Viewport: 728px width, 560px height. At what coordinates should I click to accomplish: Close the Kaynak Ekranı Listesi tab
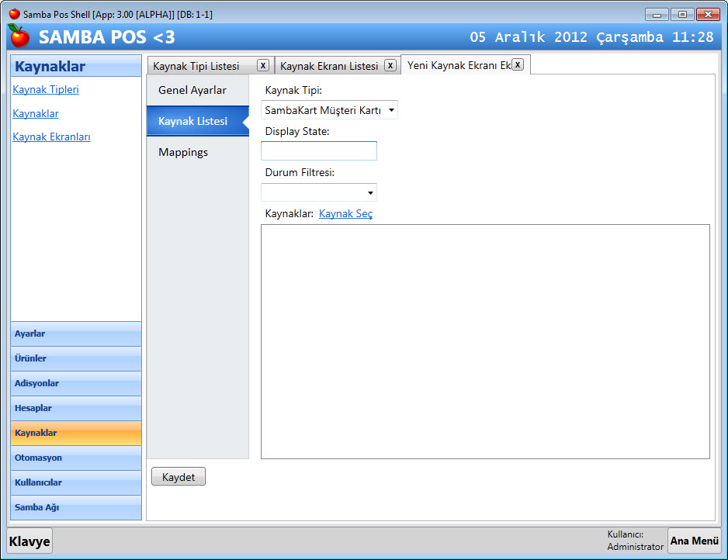[x=390, y=65]
